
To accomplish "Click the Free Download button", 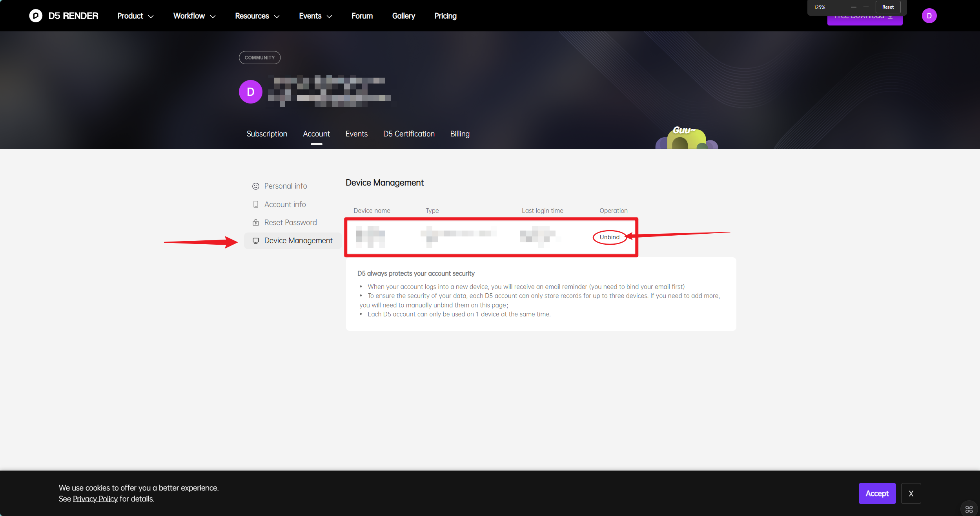I will [865, 19].
